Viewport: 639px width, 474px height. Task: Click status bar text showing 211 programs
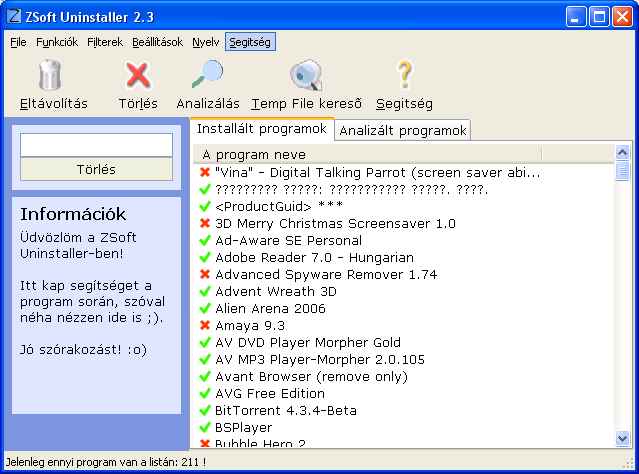[106, 462]
